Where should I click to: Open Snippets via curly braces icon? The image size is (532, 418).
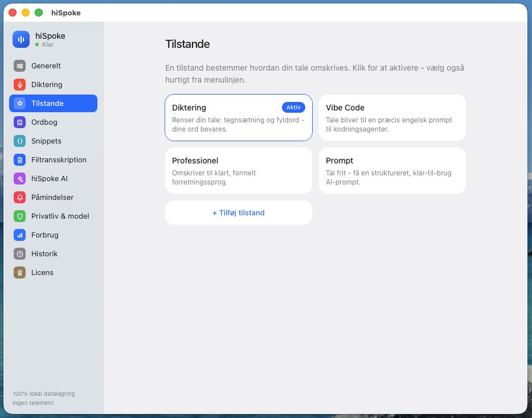(x=20, y=141)
